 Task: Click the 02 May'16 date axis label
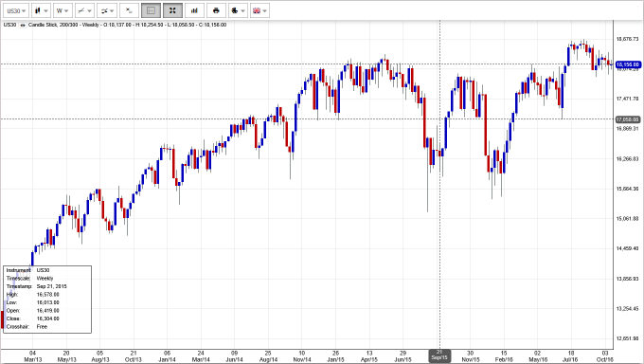click(538, 356)
